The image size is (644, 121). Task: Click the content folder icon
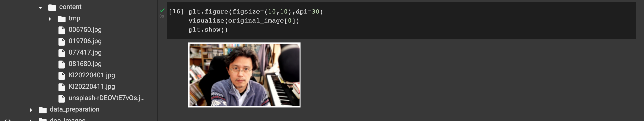click(52, 8)
